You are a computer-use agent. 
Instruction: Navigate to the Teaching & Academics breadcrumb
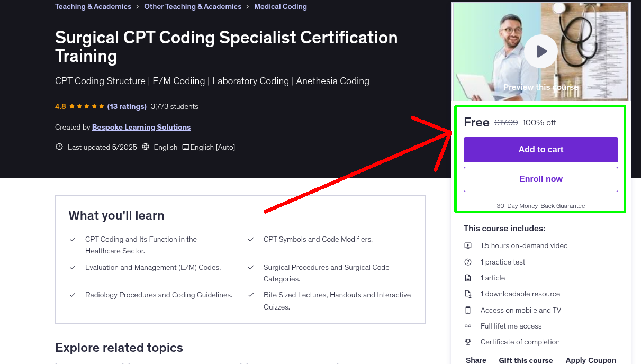click(x=93, y=6)
